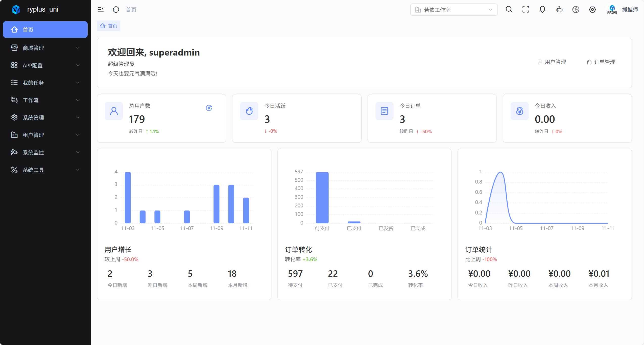Click the refresh page icon

click(x=116, y=10)
